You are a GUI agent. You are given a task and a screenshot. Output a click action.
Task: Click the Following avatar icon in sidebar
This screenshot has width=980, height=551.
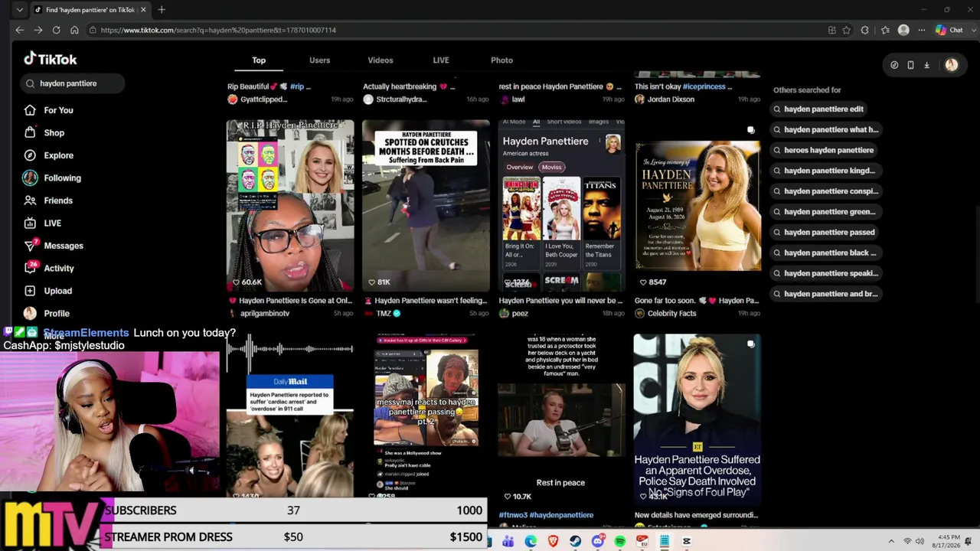click(x=30, y=178)
